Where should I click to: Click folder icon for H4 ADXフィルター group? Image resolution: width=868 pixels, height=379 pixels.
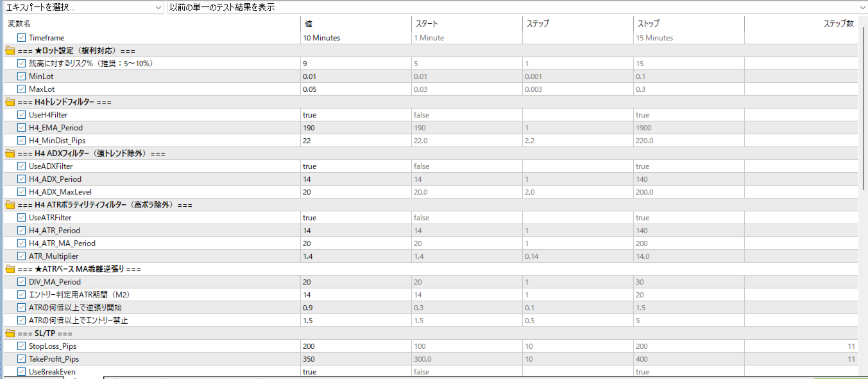point(10,154)
